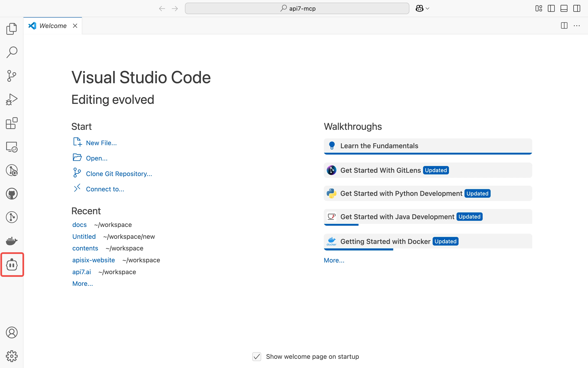Open Get Started with Python Development walkthrough
The image size is (588, 368).
[x=428, y=193]
